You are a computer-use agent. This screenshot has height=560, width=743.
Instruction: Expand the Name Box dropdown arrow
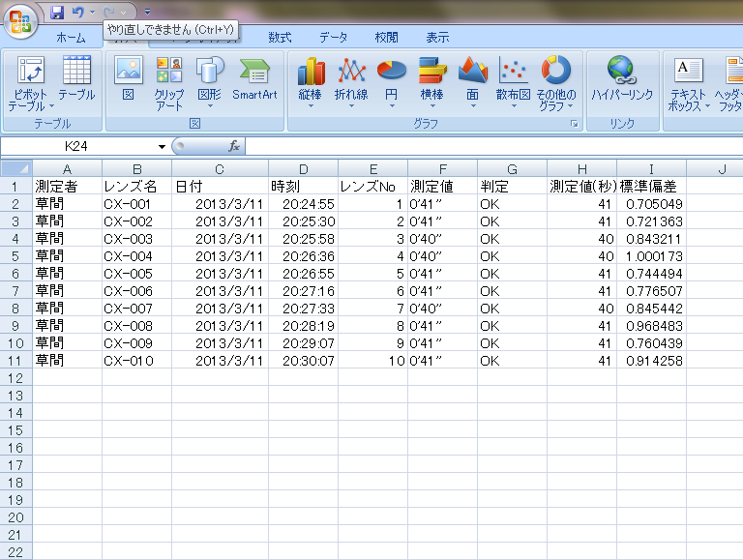coord(162,146)
